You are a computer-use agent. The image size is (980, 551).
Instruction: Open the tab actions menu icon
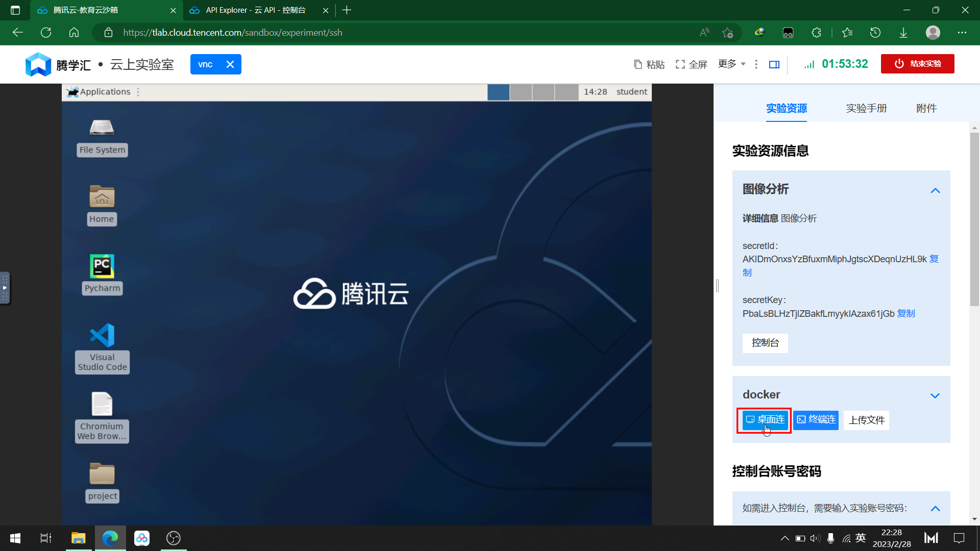pyautogui.click(x=15, y=10)
